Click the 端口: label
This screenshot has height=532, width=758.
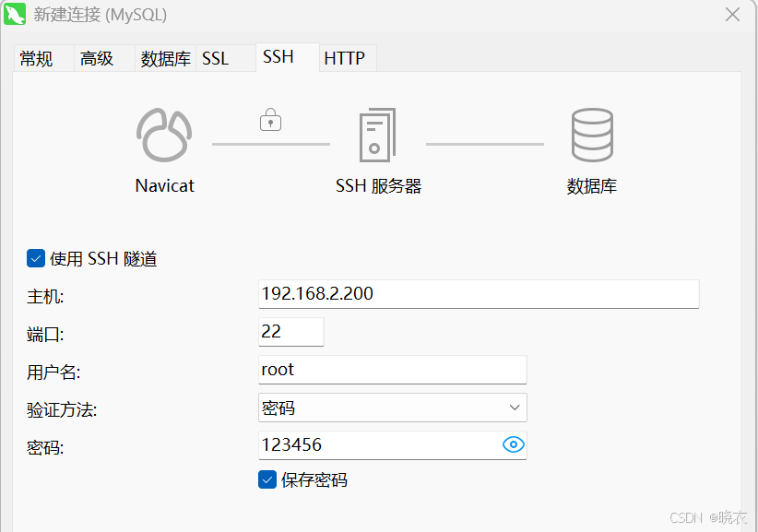pyautogui.click(x=45, y=335)
